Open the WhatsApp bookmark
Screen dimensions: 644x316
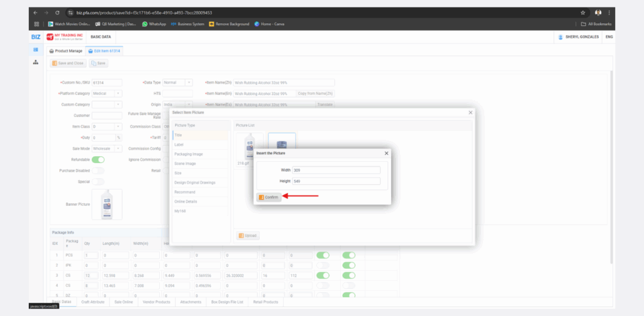click(x=153, y=24)
